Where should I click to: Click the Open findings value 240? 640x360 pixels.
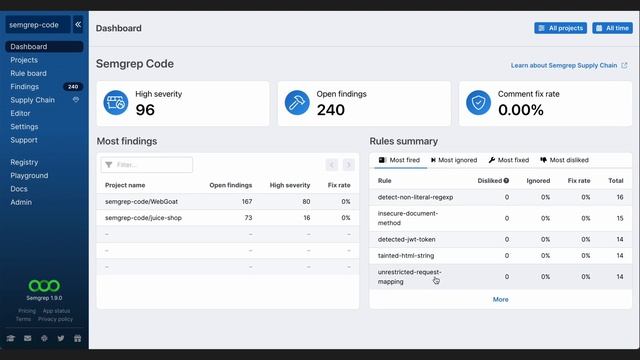[x=331, y=110]
